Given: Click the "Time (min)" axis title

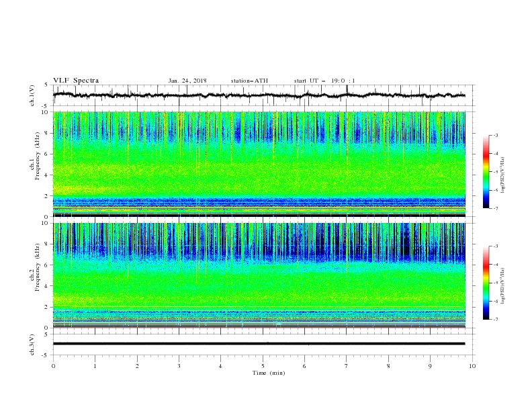Looking at the screenshot, I should pos(269,373).
